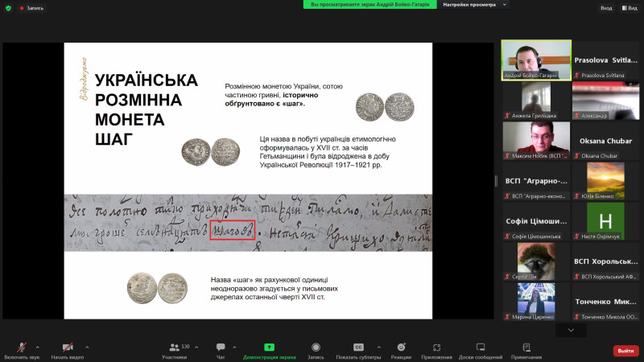644x362 pixels.
Task: Expand video options arrow next to camera
Action: (87, 347)
